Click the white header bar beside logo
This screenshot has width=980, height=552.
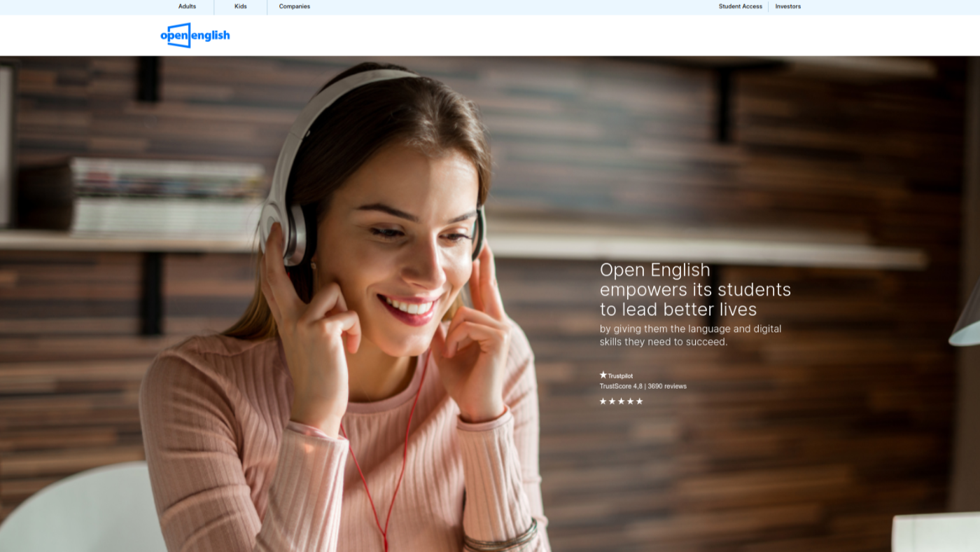[560, 35]
